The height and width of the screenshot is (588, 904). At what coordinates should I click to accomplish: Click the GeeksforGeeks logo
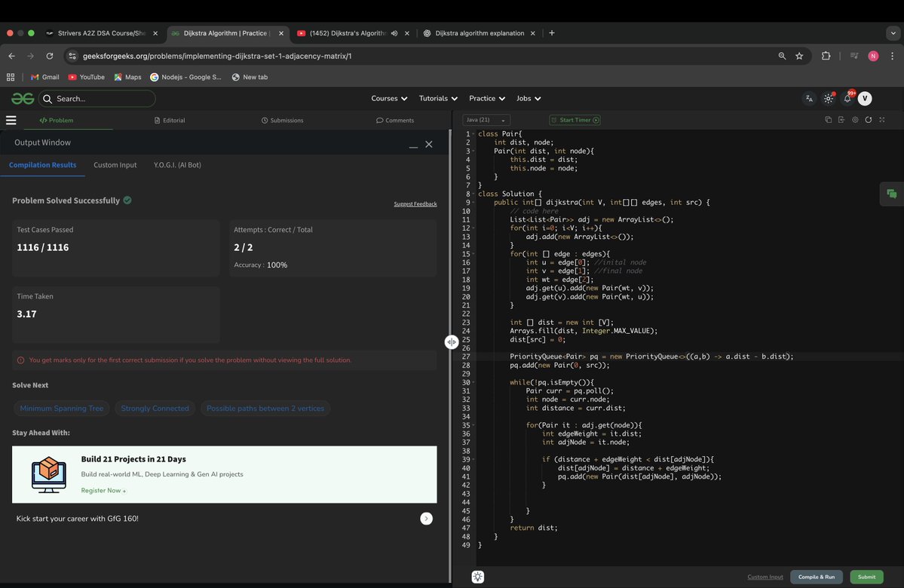[x=23, y=99]
